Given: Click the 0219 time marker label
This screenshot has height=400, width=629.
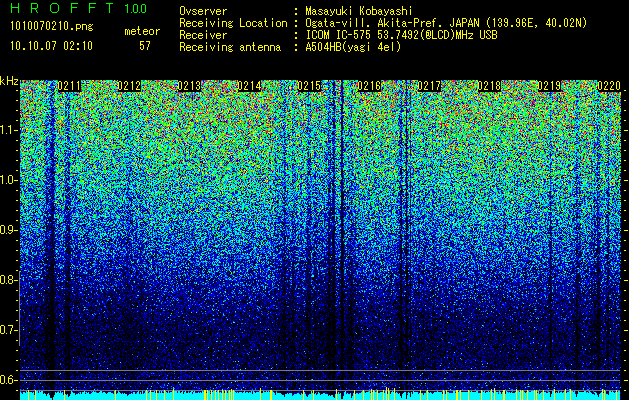Looking at the screenshot, I should click(x=549, y=86).
